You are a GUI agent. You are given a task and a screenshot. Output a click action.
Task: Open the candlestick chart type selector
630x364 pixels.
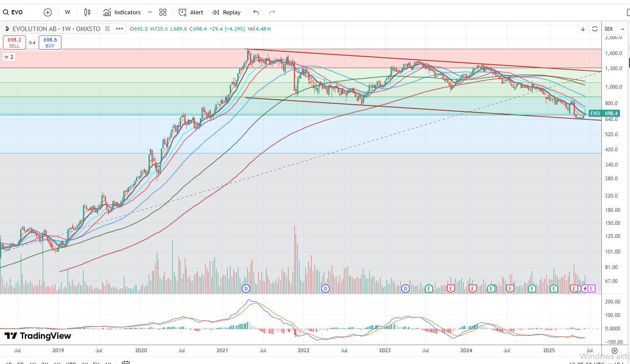87,12
